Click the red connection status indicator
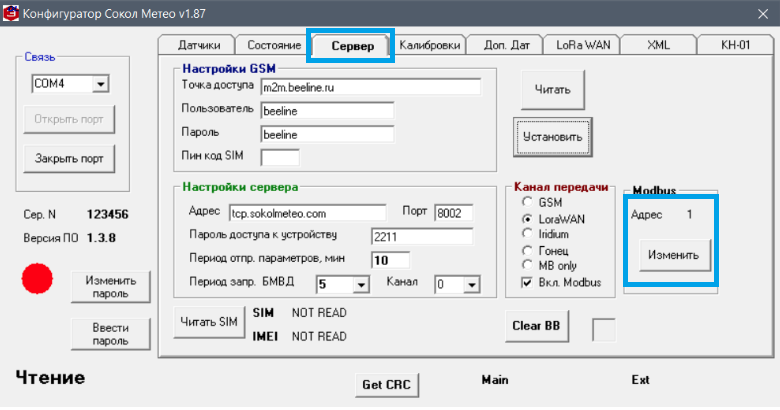 [37, 279]
